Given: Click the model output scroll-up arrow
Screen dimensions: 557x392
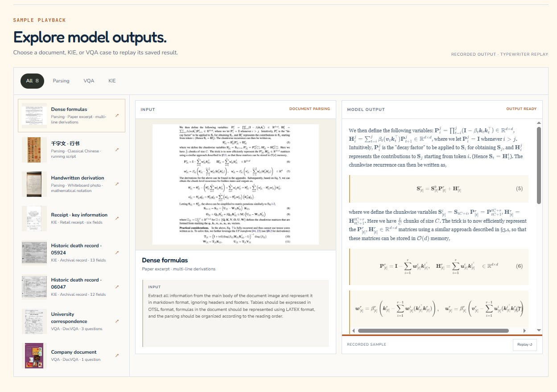Looking at the screenshot, I should tap(539, 122).
